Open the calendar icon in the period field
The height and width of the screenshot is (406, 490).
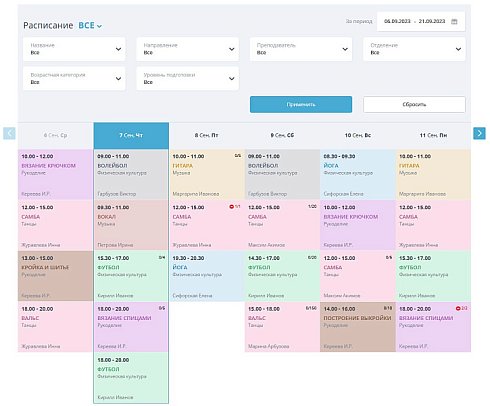coord(454,21)
